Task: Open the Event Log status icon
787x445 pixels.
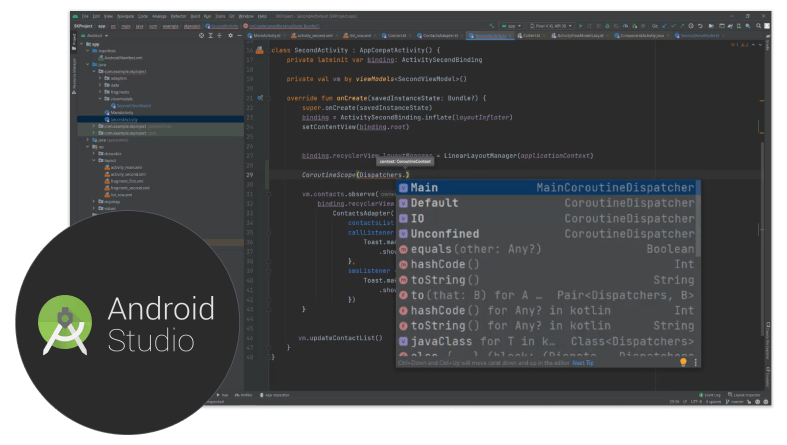Action: [x=710, y=395]
